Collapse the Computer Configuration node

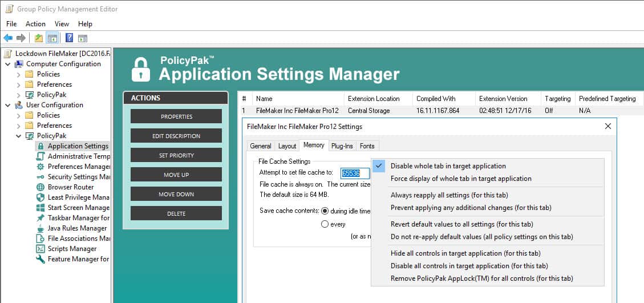[x=7, y=64]
